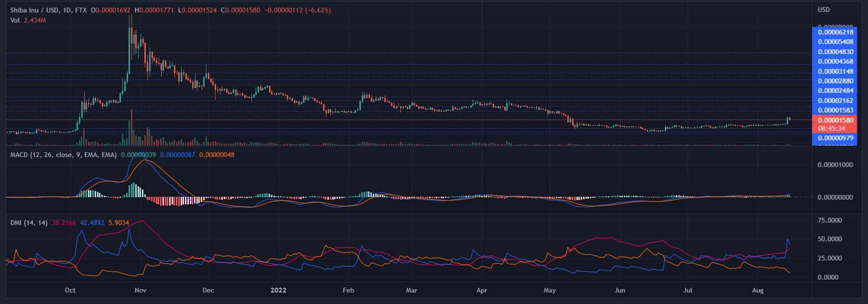Click the 0.00004830 price level label

click(x=835, y=52)
